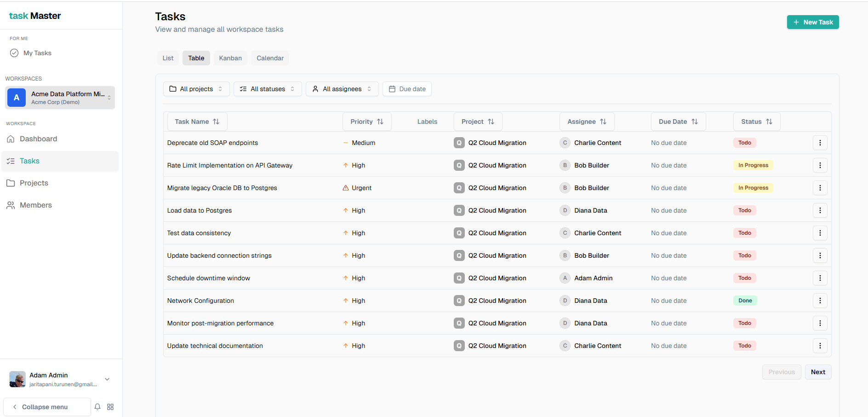Open Members using the people icon
This screenshot has height=417, width=868.
pyautogui.click(x=11, y=205)
